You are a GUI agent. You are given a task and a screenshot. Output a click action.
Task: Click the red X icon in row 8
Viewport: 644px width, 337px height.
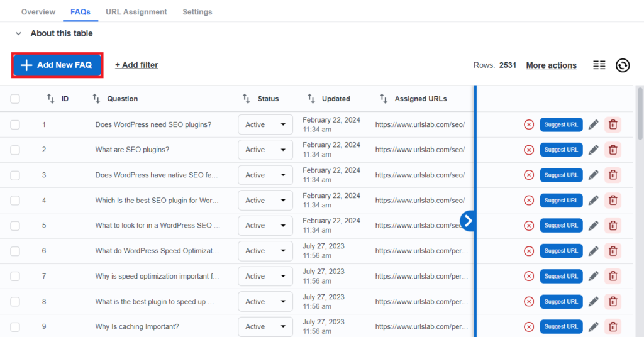pos(529,302)
